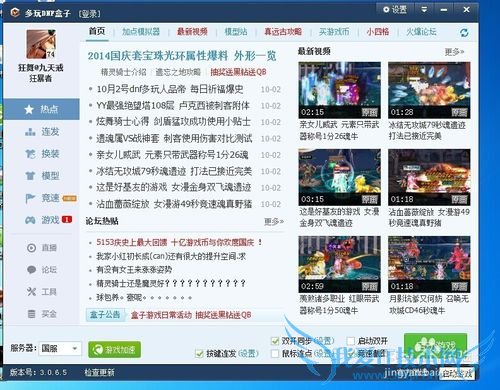Open 论坛 chat bubble in sidebar
500x390 pixels.
[42, 270]
